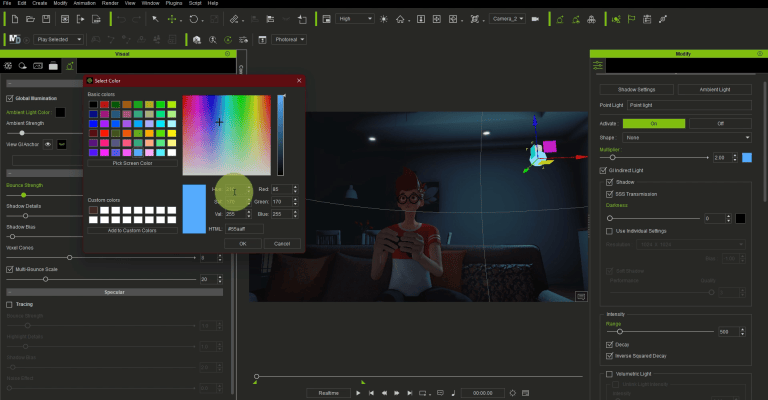768x400 pixels.
Task: Enable the Tracing checkbox under Specular
Action: [x=9, y=305]
